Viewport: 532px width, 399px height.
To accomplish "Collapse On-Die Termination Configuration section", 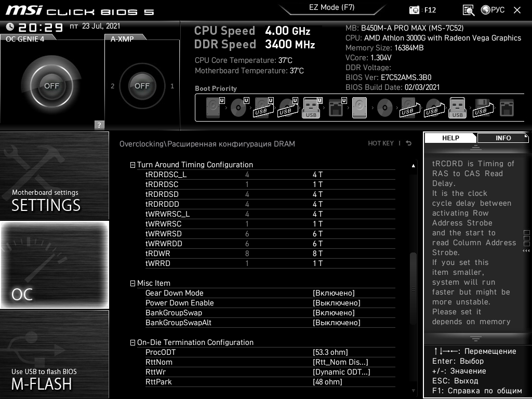I will tap(132, 343).
